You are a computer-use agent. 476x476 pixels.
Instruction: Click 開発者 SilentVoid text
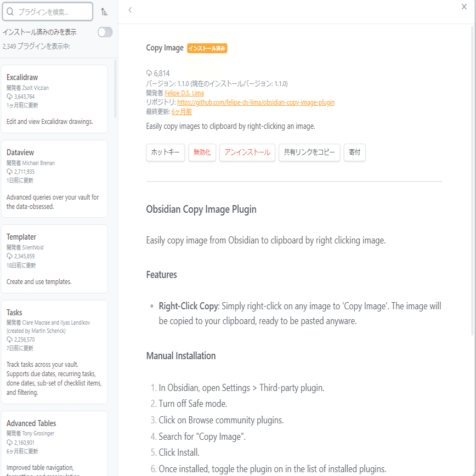(25, 247)
